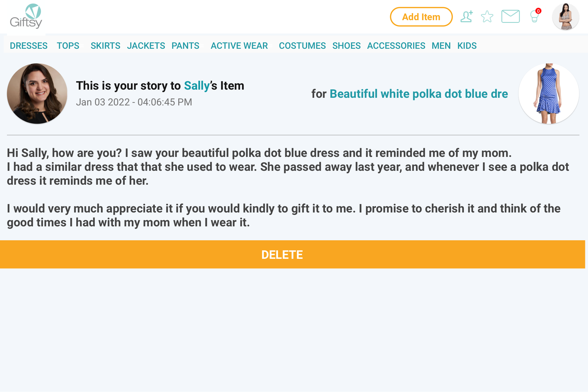The image size is (588, 392).
Task: Expand the PANTS category dropdown
Action: [x=185, y=45]
